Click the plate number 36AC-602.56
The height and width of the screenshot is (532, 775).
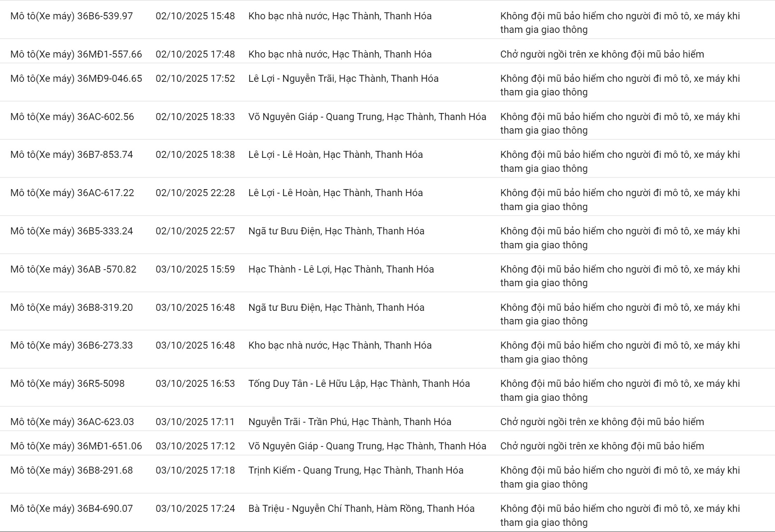[72, 117]
